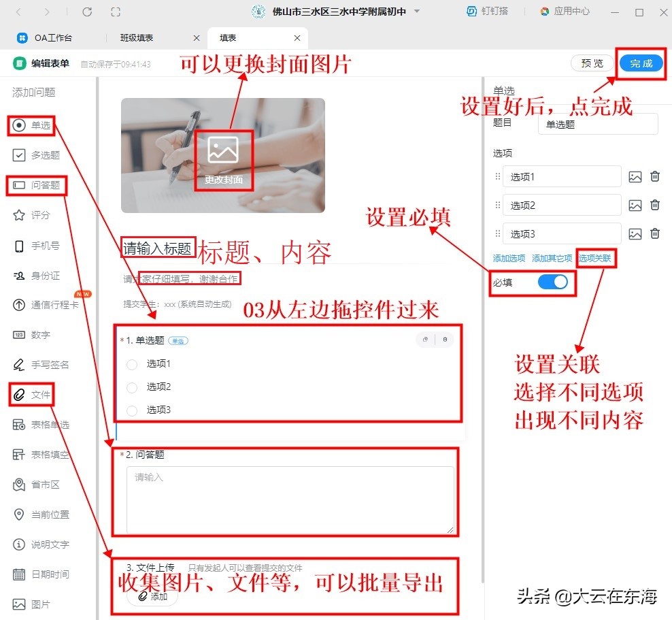Screen dimensions: 672x620
Task: Add a 问答题 question from the sidebar
Action: pyautogui.click(x=33, y=184)
